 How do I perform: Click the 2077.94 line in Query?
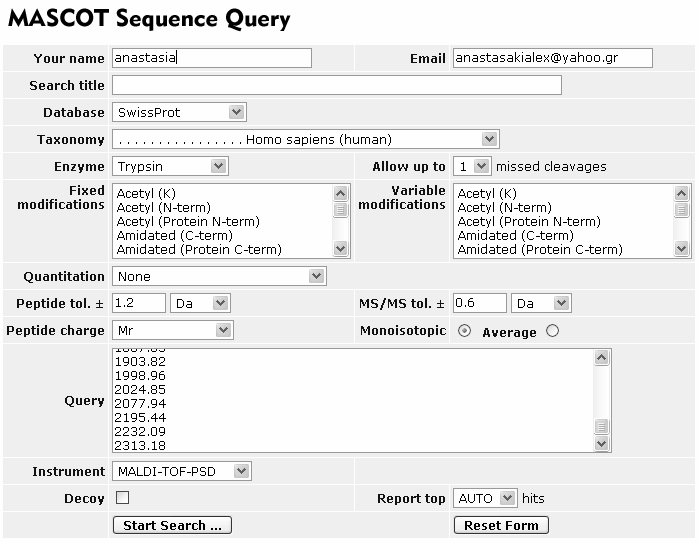click(x=140, y=403)
